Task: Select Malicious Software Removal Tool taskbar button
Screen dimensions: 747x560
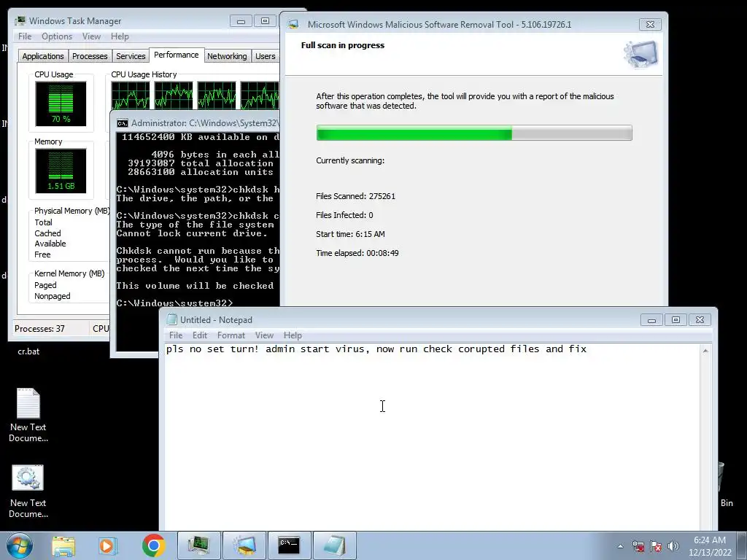Action: pos(244,545)
